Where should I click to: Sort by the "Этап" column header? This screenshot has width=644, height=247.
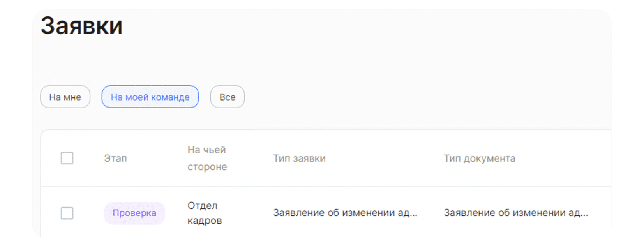pyautogui.click(x=115, y=158)
